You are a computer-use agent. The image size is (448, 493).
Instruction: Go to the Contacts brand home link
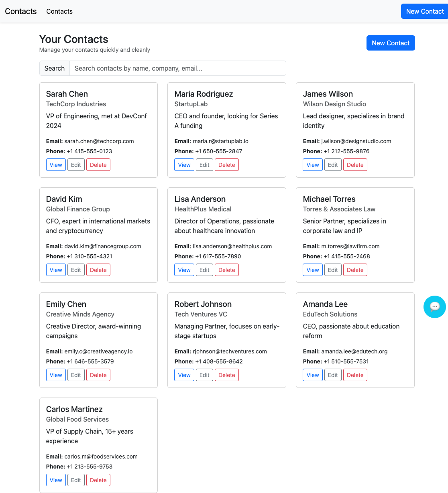(x=21, y=11)
